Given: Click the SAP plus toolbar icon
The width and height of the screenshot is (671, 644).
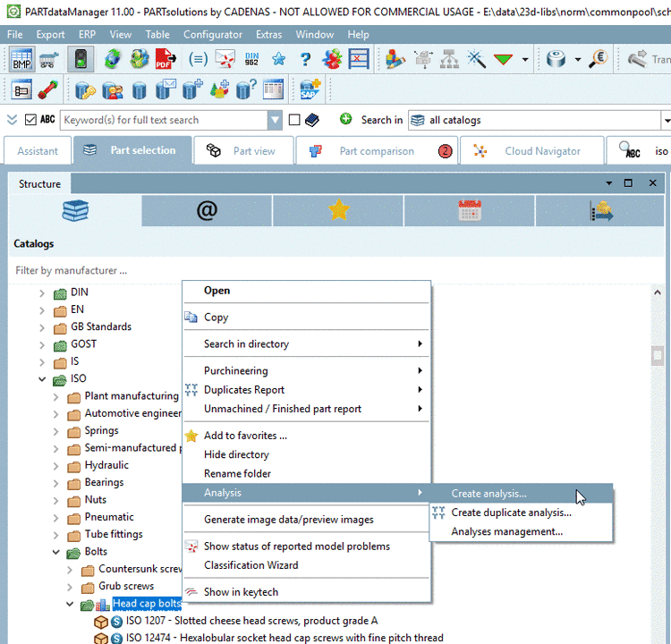Looking at the screenshot, I should tap(310, 89).
